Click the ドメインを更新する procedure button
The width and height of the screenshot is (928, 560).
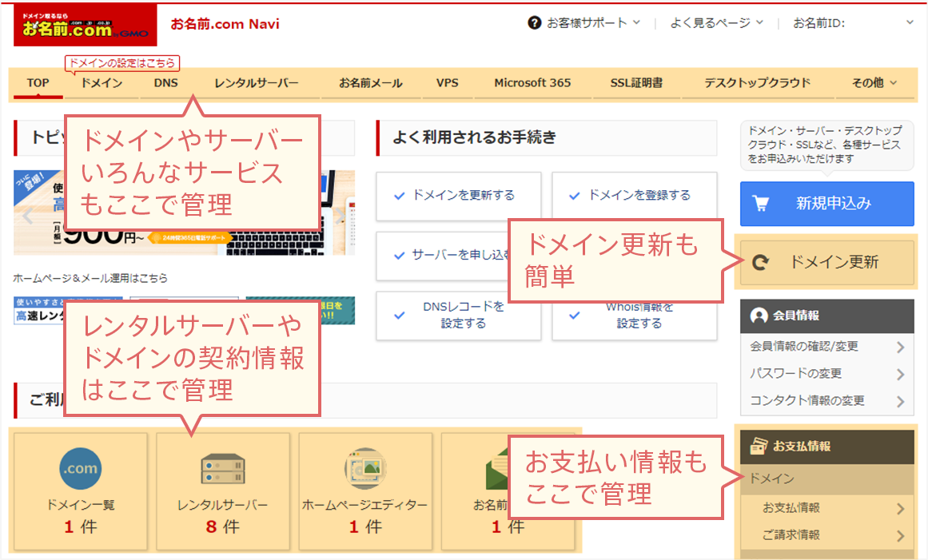(459, 196)
